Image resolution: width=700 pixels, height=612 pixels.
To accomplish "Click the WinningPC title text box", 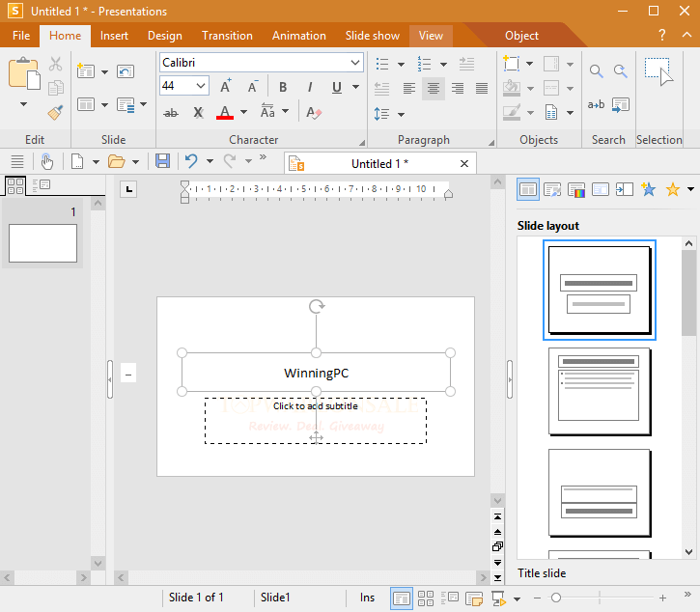I will [x=316, y=373].
